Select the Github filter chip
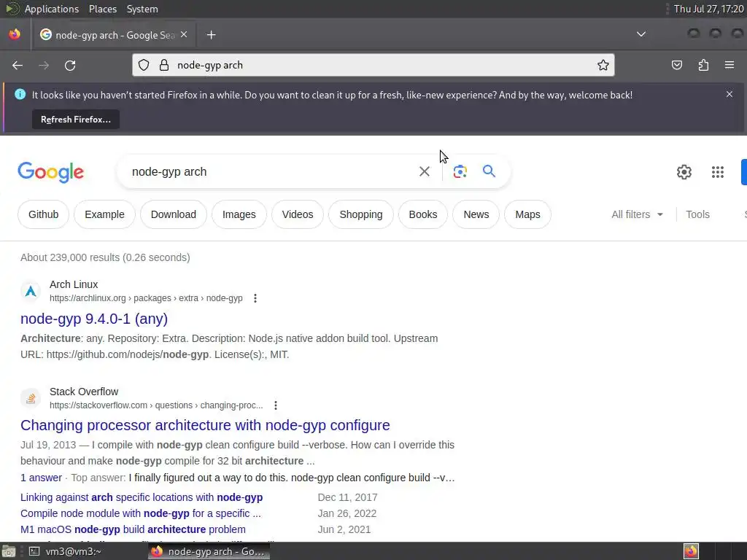This screenshot has width=747, height=560. tap(43, 214)
